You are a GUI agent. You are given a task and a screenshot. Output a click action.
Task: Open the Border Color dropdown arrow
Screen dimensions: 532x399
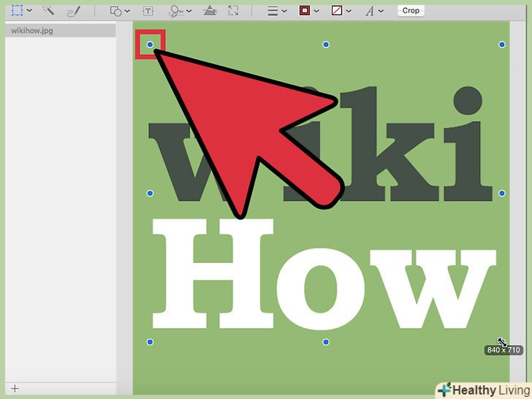(x=316, y=11)
